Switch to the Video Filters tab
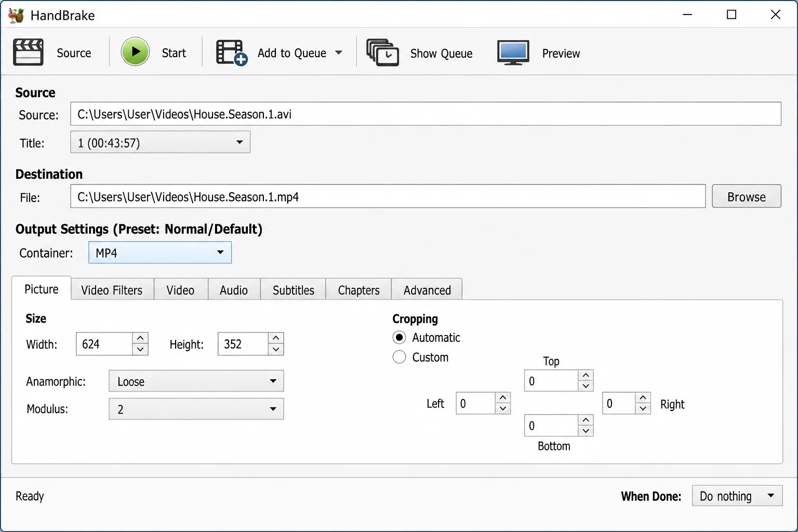798x532 pixels. click(112, 290)
